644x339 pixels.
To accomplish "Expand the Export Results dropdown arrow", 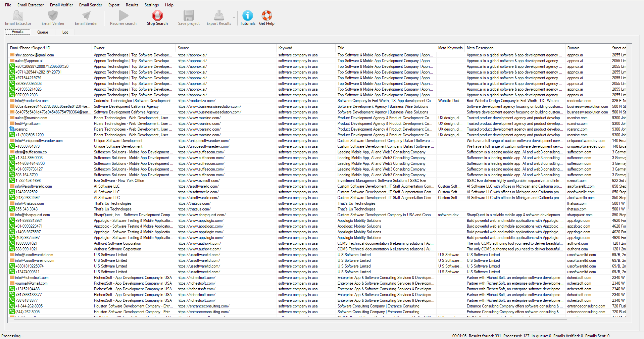I will click(234, 18).
